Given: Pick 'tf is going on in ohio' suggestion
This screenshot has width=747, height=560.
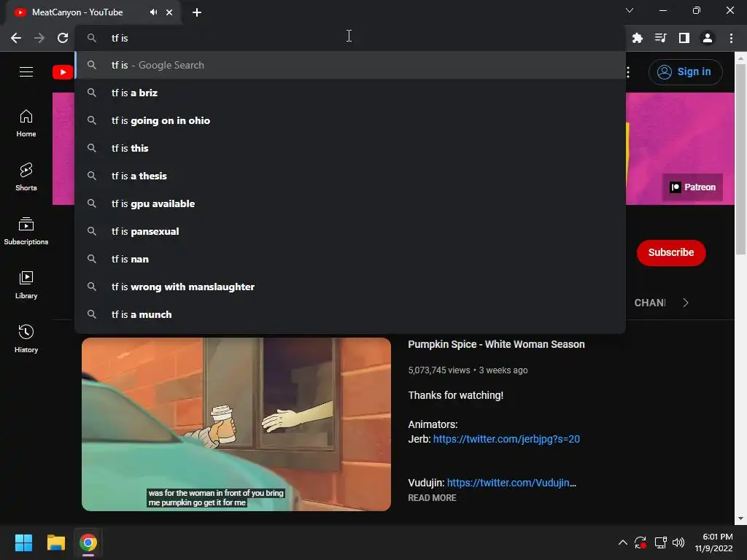Looking at the screenshot, I should coord(349,120).
